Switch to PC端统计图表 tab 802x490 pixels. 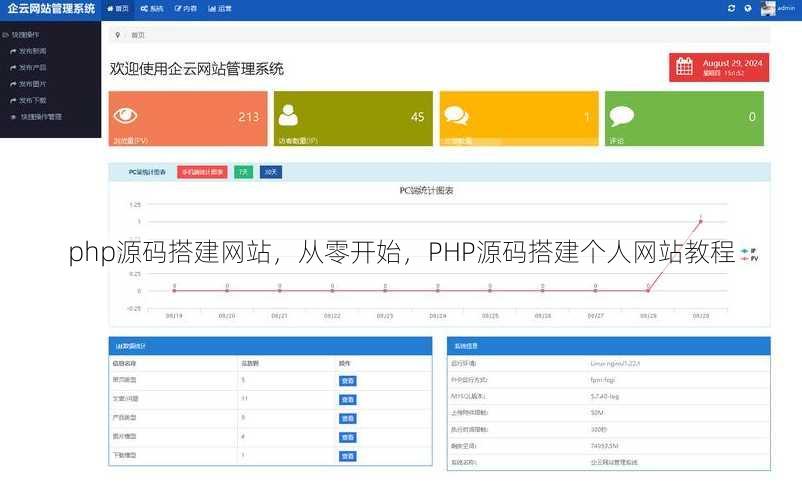(x=147, y=172)
